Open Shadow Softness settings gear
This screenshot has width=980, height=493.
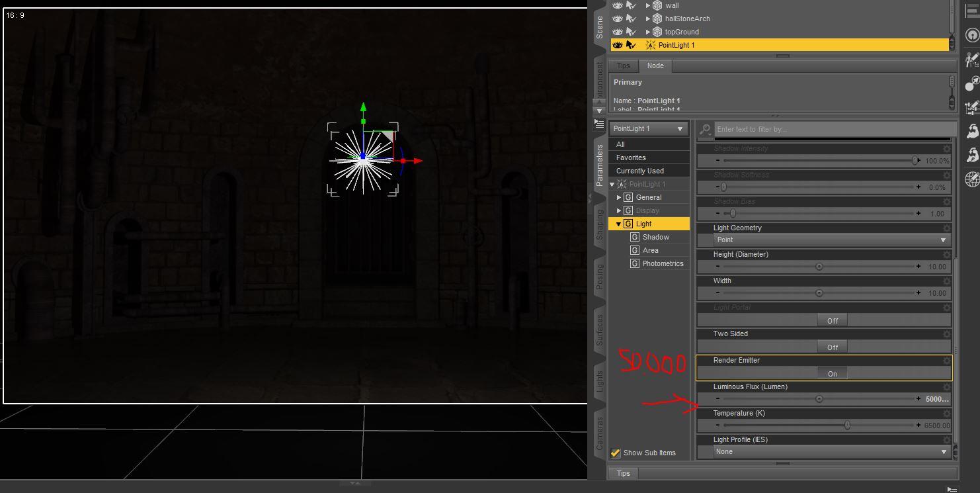tap(947, 175)
